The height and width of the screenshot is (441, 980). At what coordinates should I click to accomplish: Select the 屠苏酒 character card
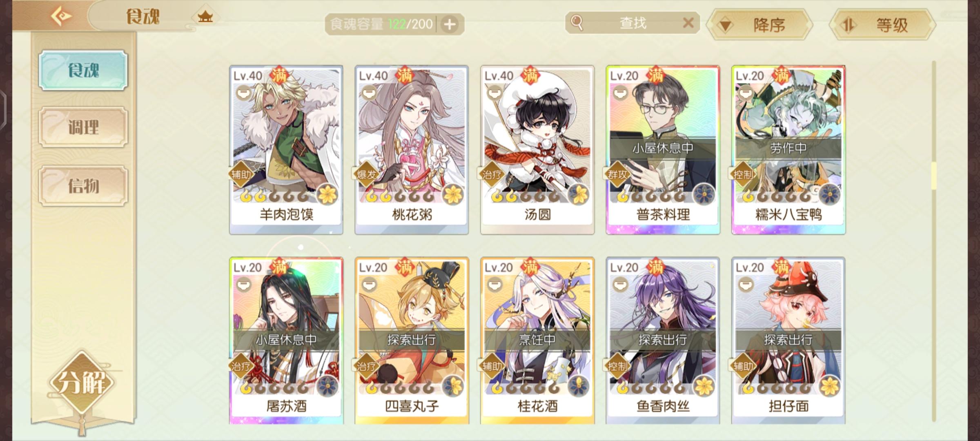tap(286, 341)
